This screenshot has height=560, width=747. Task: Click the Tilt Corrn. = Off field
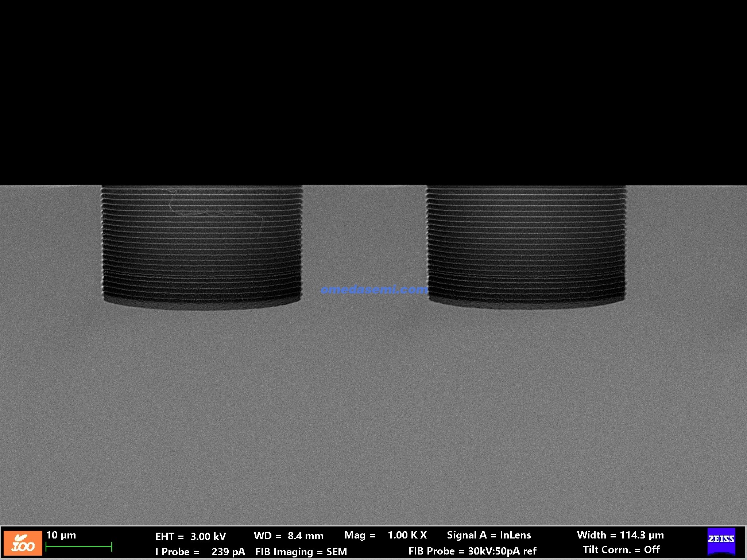[621, 550]
